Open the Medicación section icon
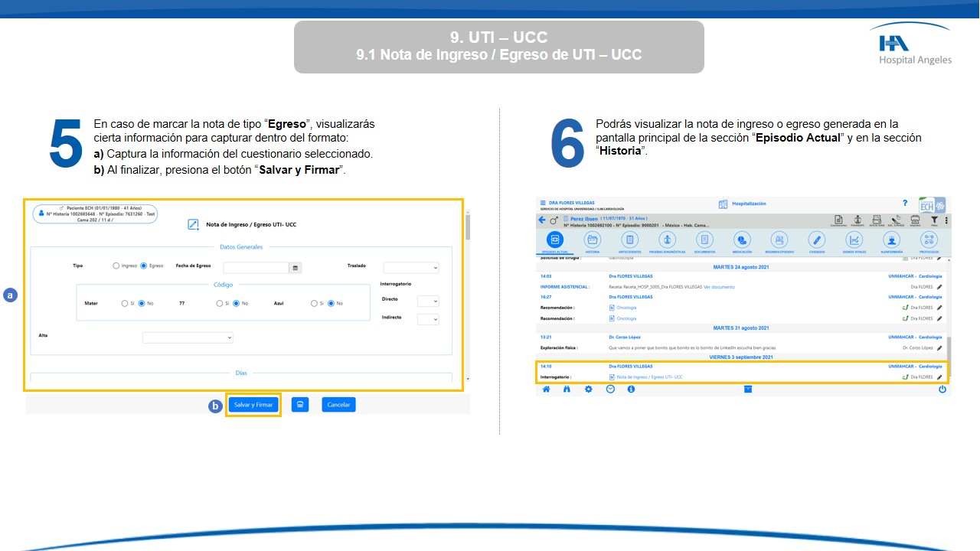The image size is (980, 551). point(742,240)
